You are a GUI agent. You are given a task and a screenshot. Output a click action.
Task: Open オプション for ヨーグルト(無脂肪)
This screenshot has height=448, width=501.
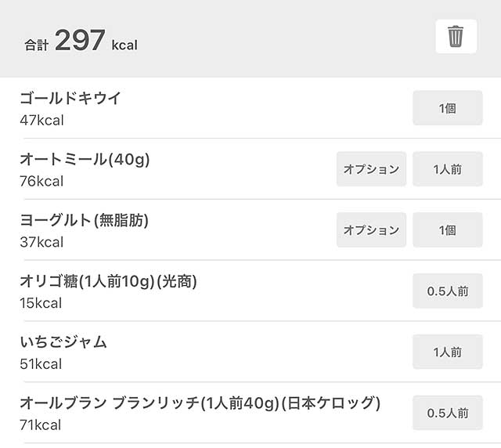pyautogui.click(x=371, y=229)
